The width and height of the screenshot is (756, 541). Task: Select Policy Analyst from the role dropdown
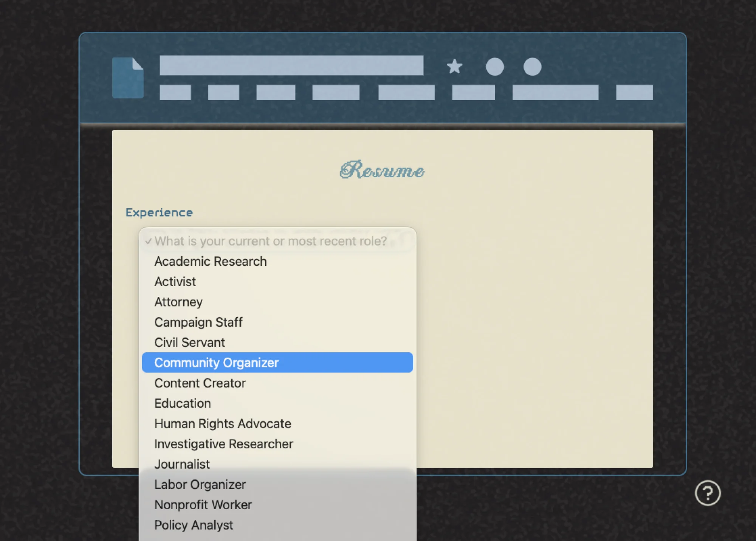click(x=193, y=525)
